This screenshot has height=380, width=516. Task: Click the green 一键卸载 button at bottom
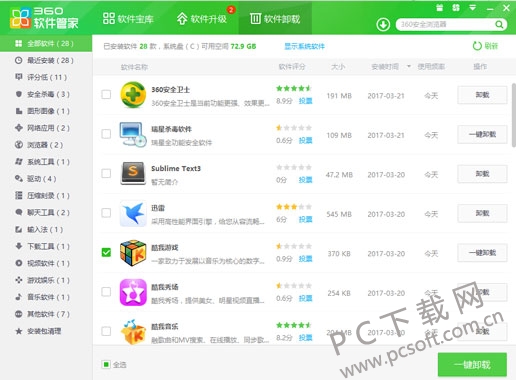pyautogui.click(x=472, y=365)
